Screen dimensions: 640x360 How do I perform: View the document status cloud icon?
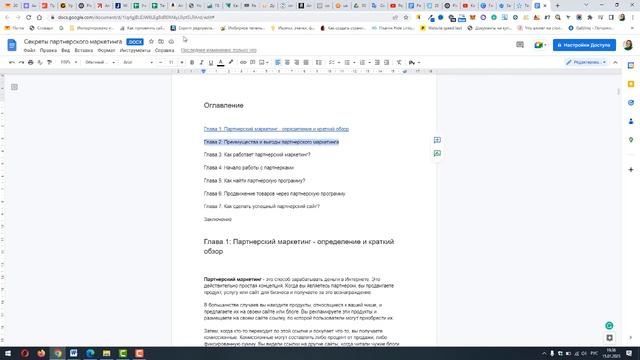point(171,42)
